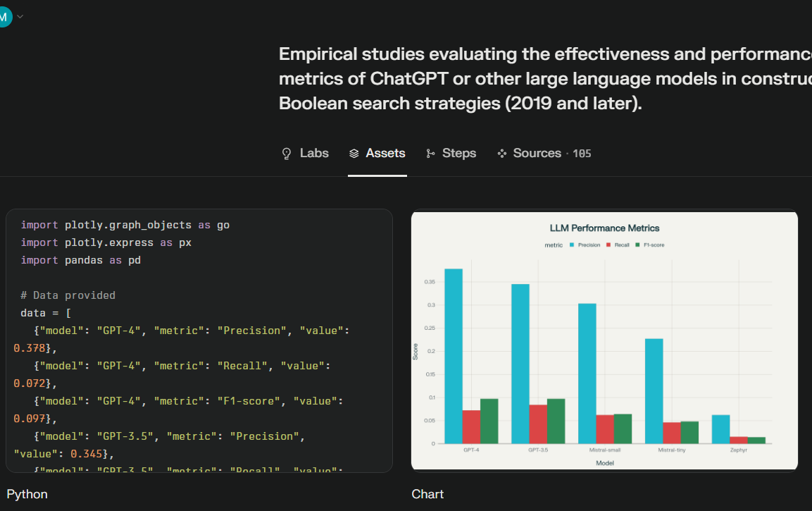812x511 pixels.
Task: Click the Python asset label
Action: pyautogui.click(x=27, y=494)
